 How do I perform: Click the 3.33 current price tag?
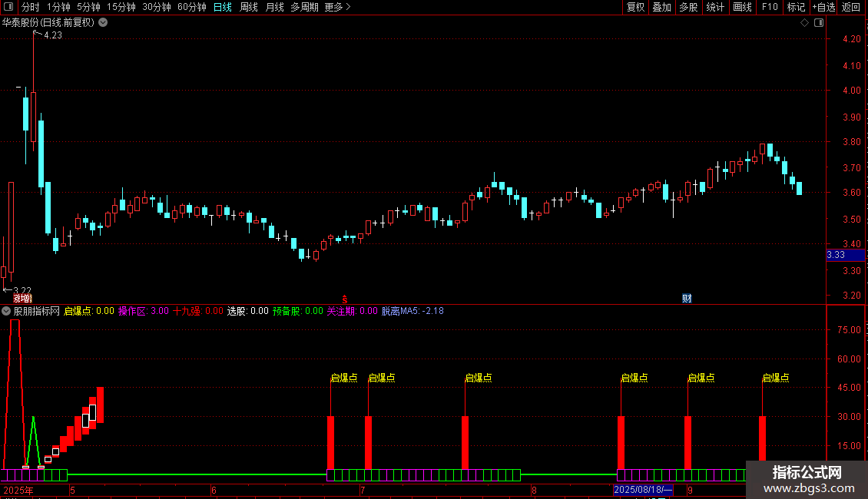[845, 255]
